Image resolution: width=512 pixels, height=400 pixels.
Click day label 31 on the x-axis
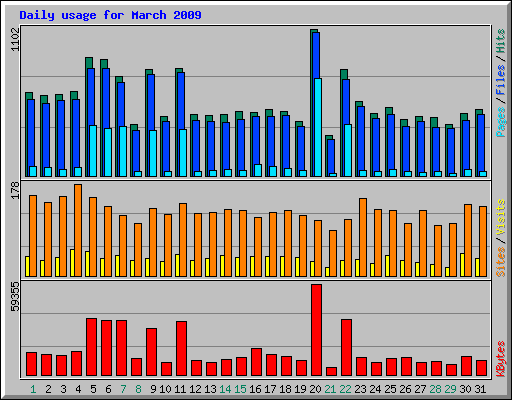coord(480,389)
